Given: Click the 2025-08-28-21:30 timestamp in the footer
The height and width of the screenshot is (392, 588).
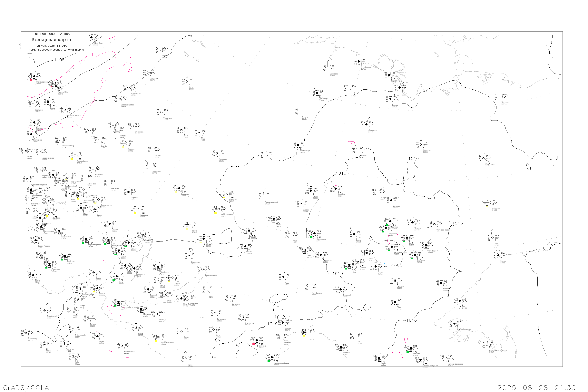Looking at the screenshot, I should coord(536,387).
